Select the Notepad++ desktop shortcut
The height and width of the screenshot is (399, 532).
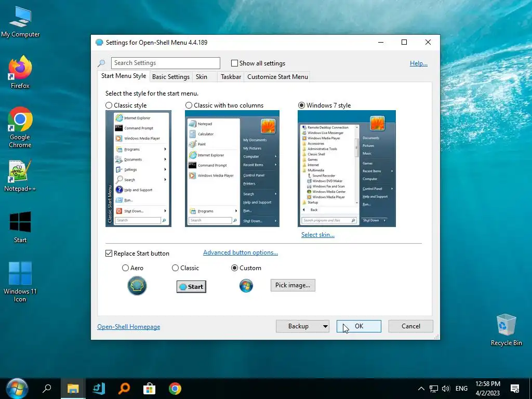pyautogui.click(x=20, y=176)
